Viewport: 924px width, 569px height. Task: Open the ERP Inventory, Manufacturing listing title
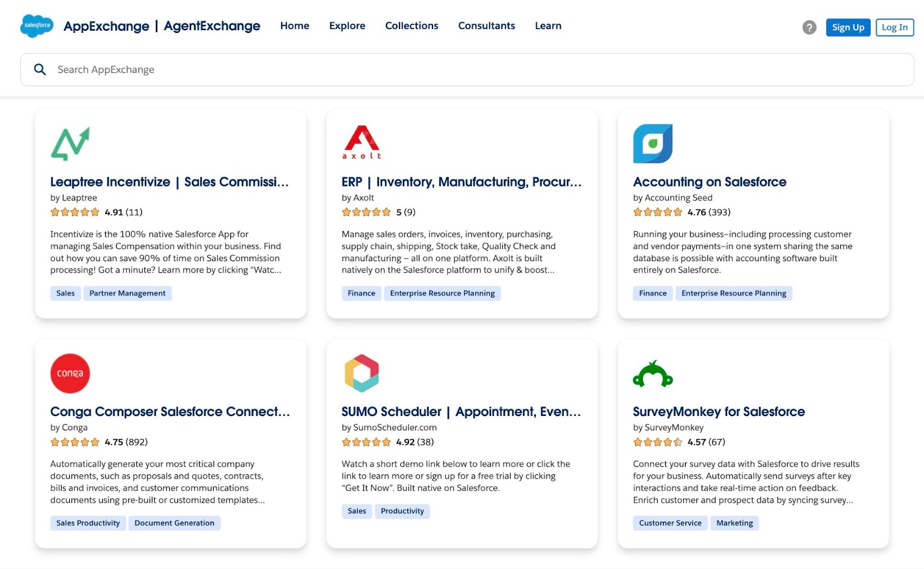click(461, 182)
